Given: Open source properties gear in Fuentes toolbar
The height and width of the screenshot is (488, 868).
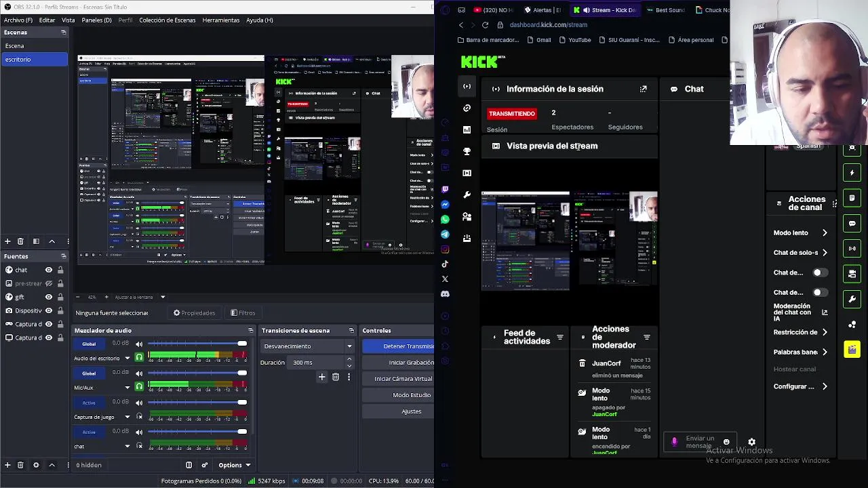Looking at the screenshot, I should tap(36, 465).
